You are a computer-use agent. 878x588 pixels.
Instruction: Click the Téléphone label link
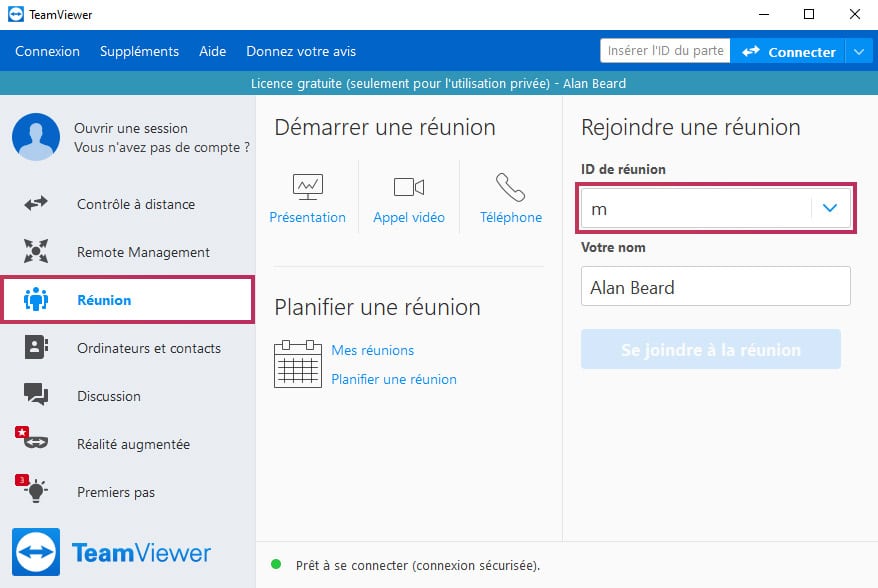pos(511,217)
